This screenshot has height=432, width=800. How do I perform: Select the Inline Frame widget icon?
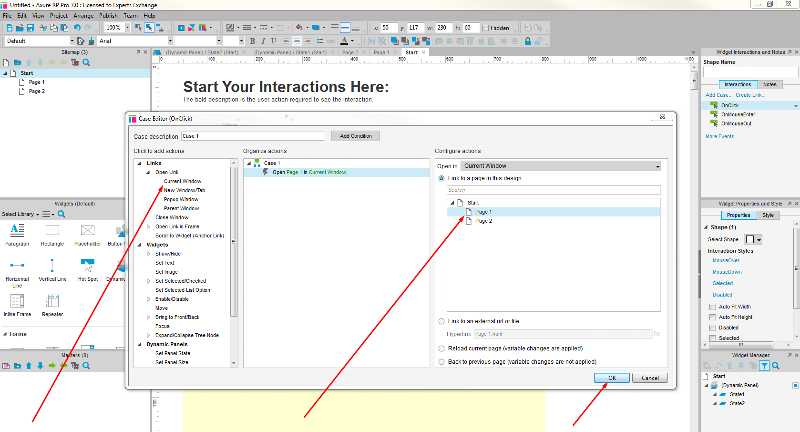pos(17,301)
